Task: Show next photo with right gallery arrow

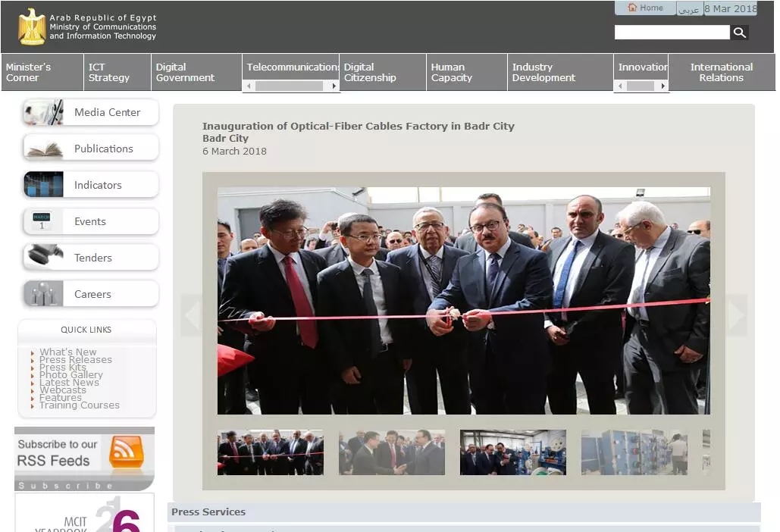Action: click(x=736, y=315)
